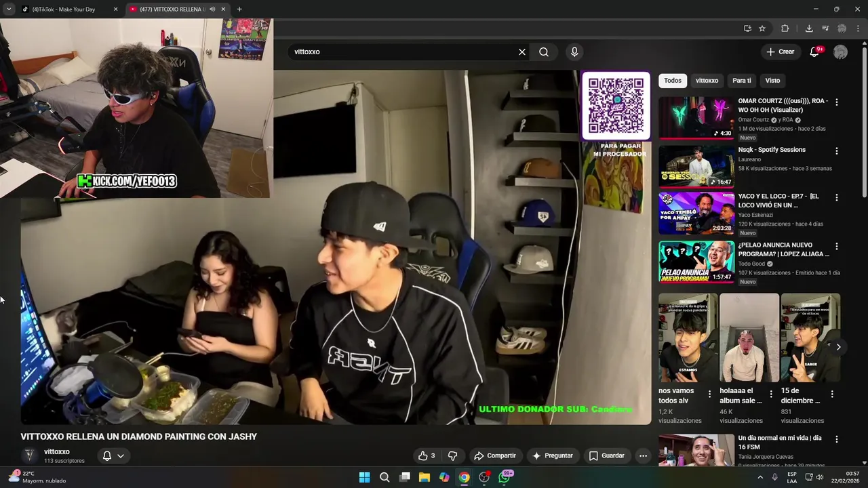The width and height of the screenshot is (868, 488).
Task: Bookmark this page with the star icon
Action: tap(762, 28)
